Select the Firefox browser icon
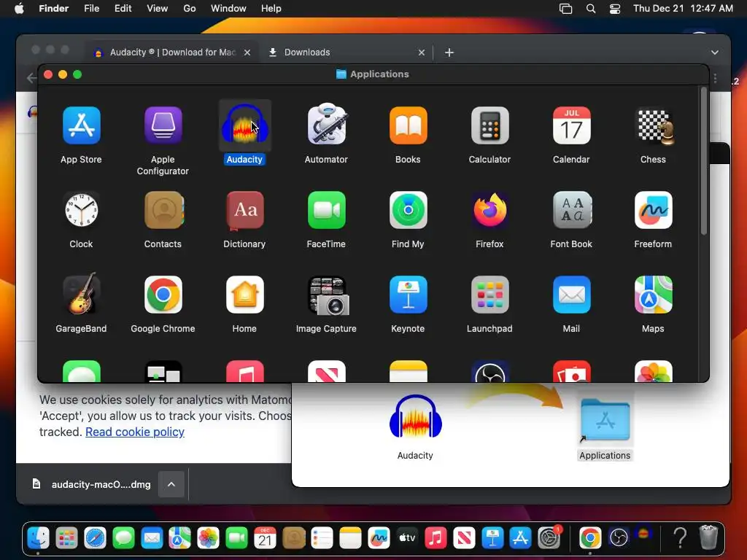This screenshot has width=747, height=560. (489, 210)
